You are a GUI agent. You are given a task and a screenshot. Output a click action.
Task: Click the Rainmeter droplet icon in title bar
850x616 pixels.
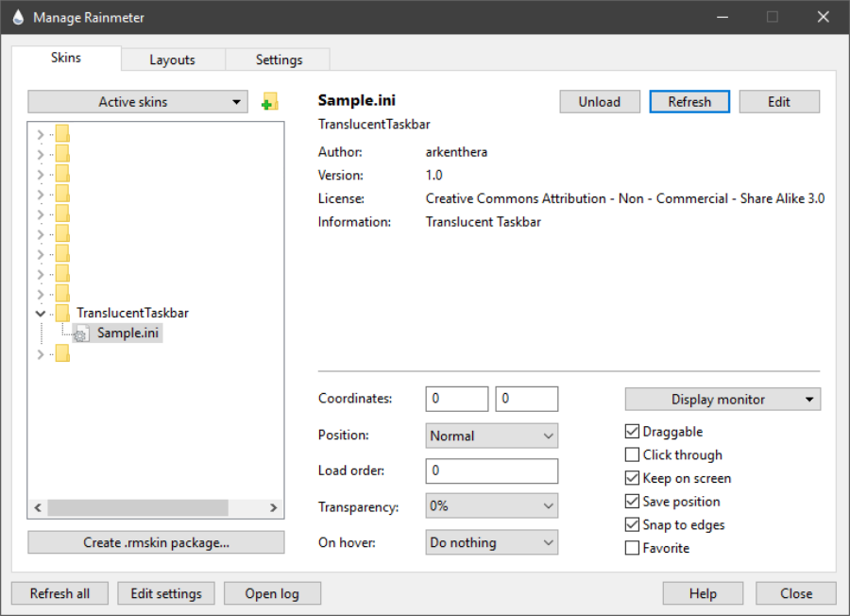(x=17, y=17)
